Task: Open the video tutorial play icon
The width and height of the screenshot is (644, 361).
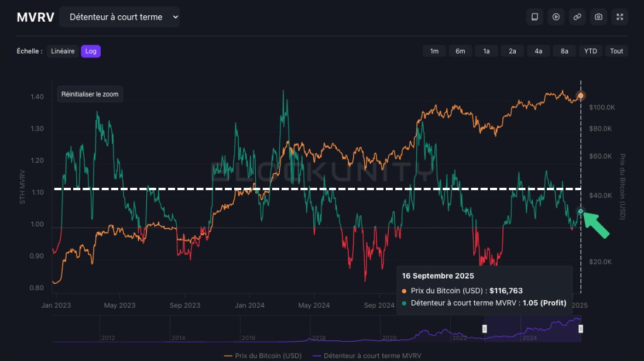Action: tap(556, 17)
